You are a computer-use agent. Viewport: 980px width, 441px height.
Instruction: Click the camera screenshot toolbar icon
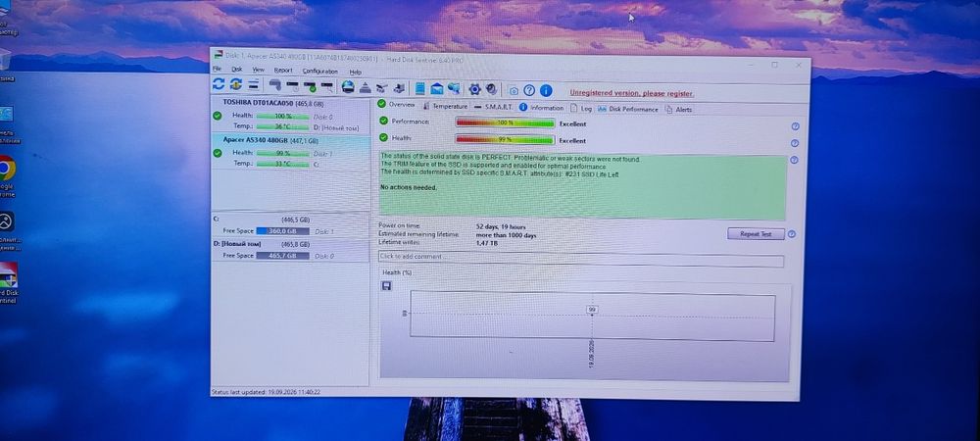514,90
